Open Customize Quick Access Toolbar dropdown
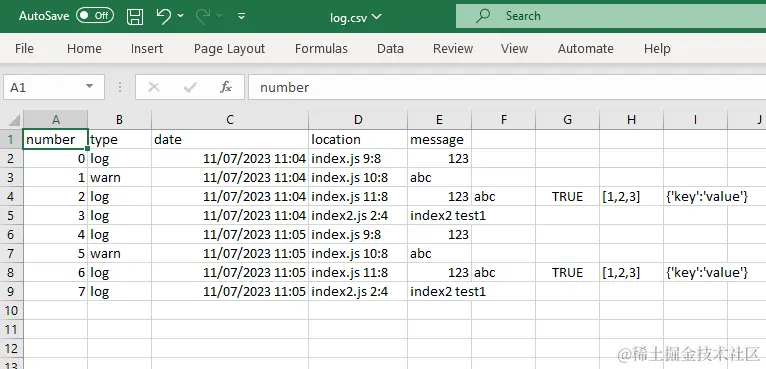This screenshot has height=369, width=766. (x=241, y=16)
